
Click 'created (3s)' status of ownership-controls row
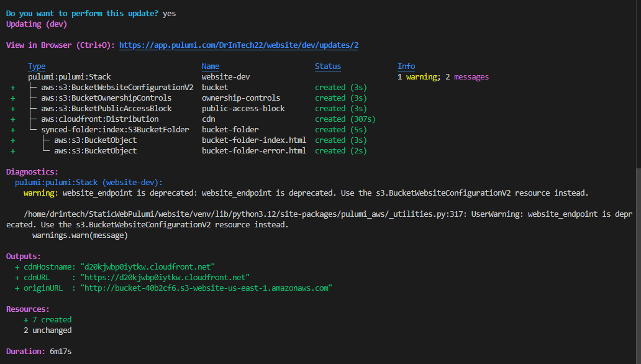[341, 98]
